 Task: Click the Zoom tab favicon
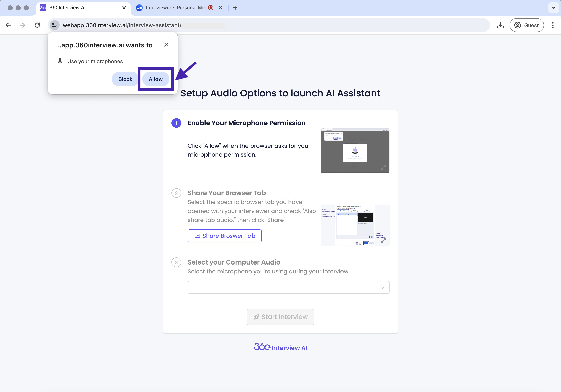coord(139,8)
